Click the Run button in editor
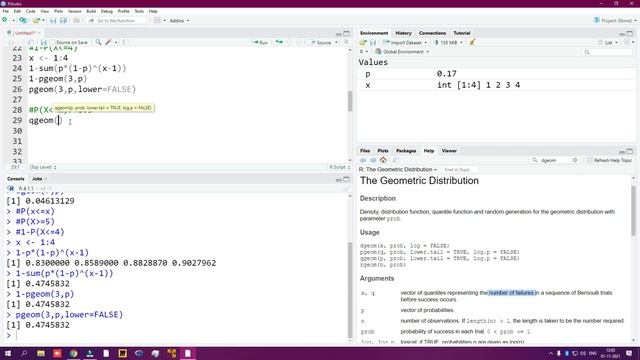640x360 pixels. [260, 42]
